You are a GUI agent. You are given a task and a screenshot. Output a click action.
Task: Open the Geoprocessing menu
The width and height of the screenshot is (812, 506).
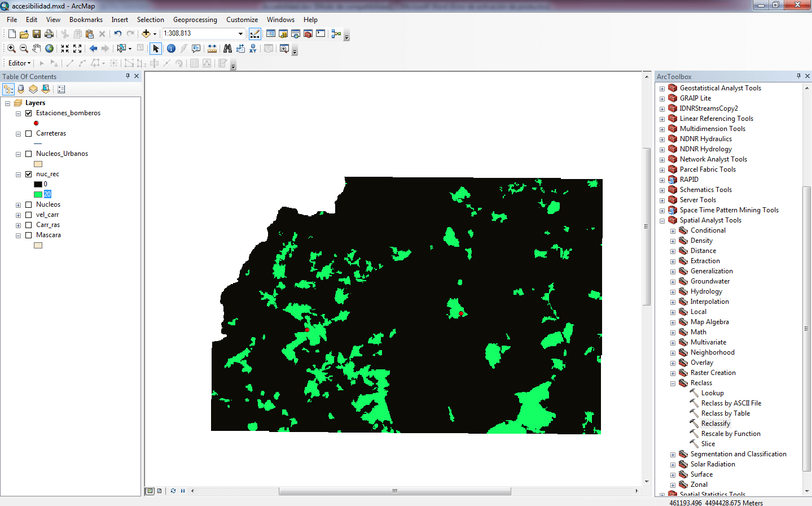pyautogui.click(x=195, y=20)
